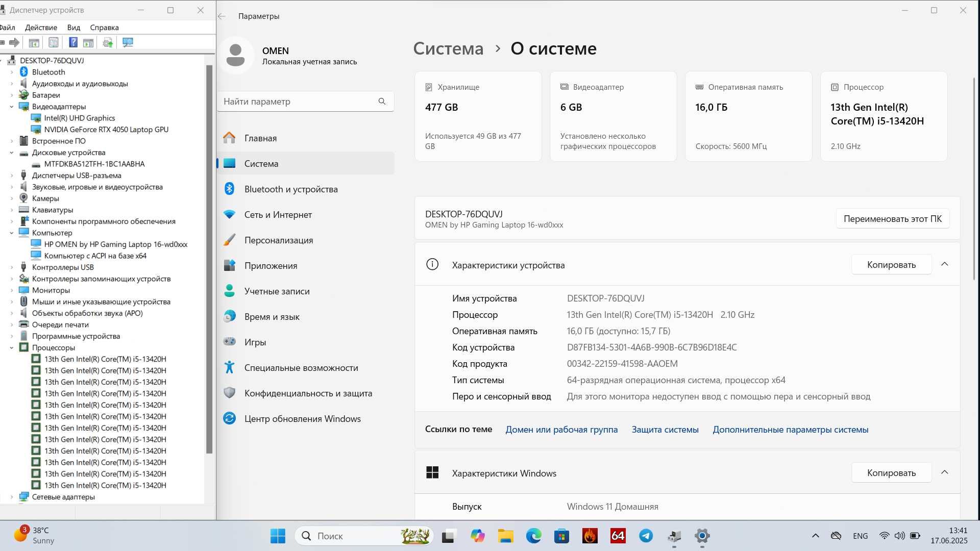This screenshot has width=980, height=551.
Task: Click the Device Manager vertical scrollbar
Action: point(209,259)
